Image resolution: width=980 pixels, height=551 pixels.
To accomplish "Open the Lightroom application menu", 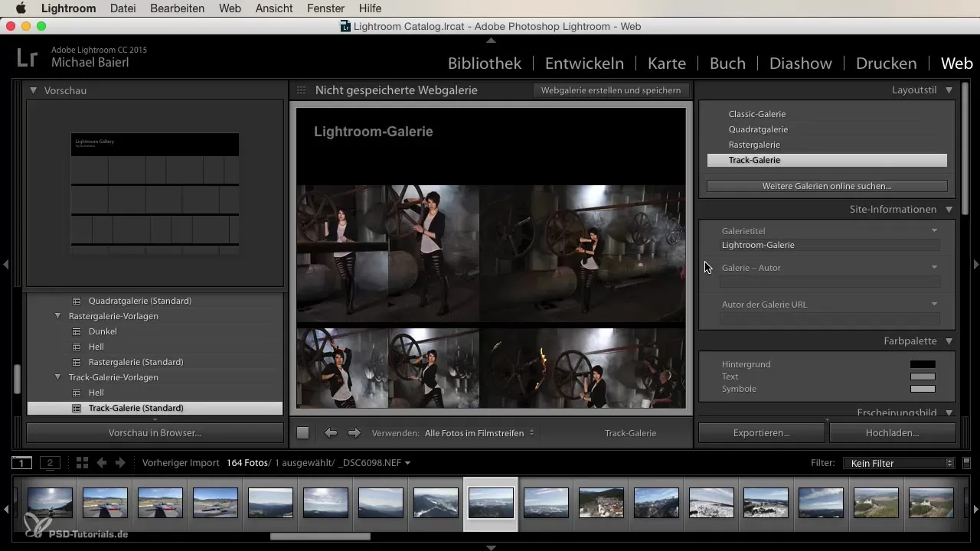I will pos(69,8).
